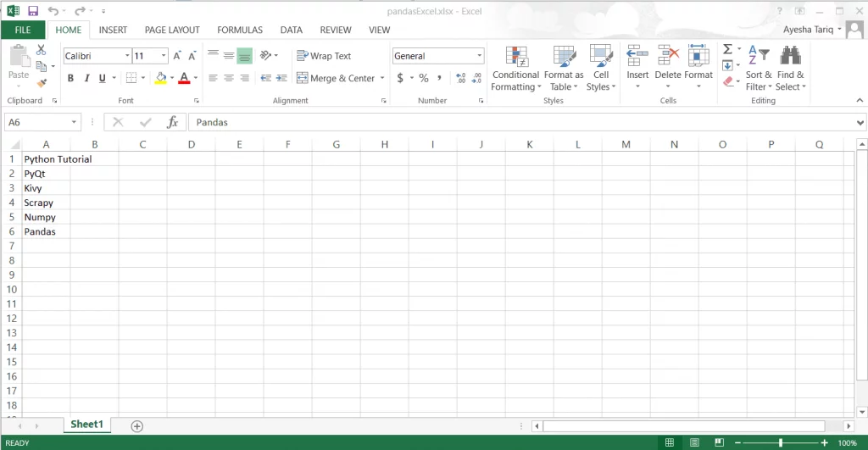Click the Top Align icon
Image resolution: width=868 pixels, height=450 pixels.
click(213, 55)
